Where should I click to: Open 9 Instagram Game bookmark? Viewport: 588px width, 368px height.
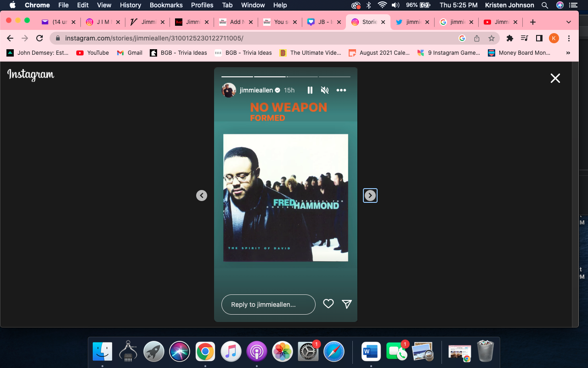pyautogui.click(x=449, y=53)
